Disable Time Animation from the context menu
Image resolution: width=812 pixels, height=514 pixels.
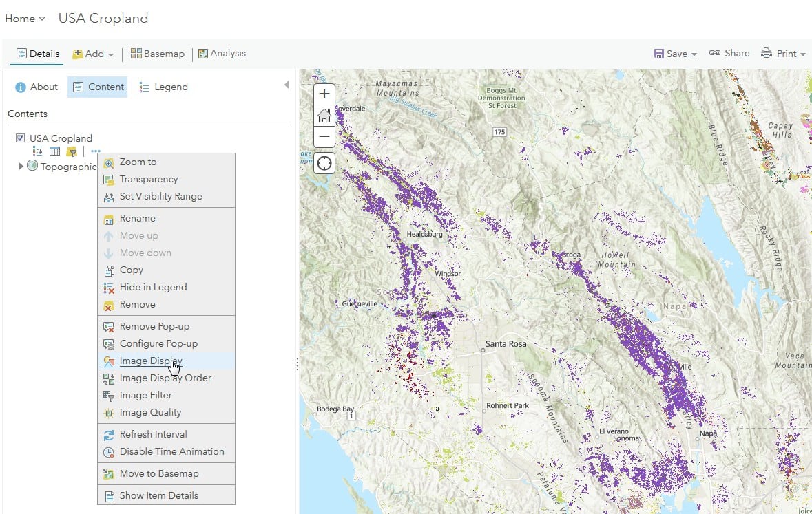pyautogui.click(x=171, y=451)
